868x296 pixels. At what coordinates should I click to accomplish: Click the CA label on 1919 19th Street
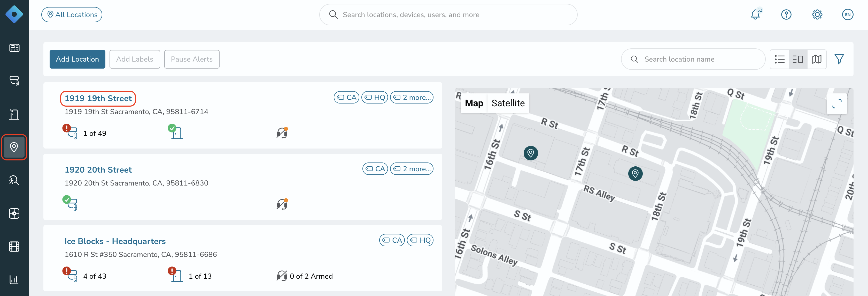click(x=347, y=97)
